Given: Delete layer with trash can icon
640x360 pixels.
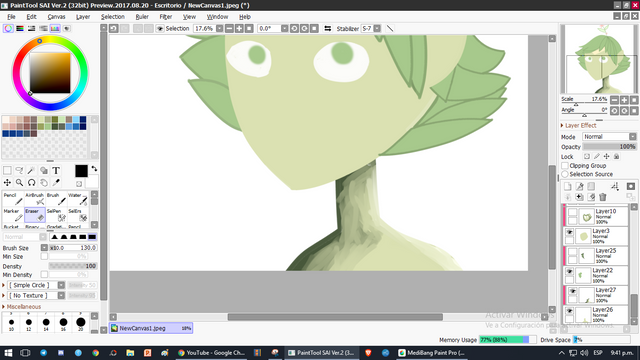Looking at the screenshot, I should (x=603, y=197).
